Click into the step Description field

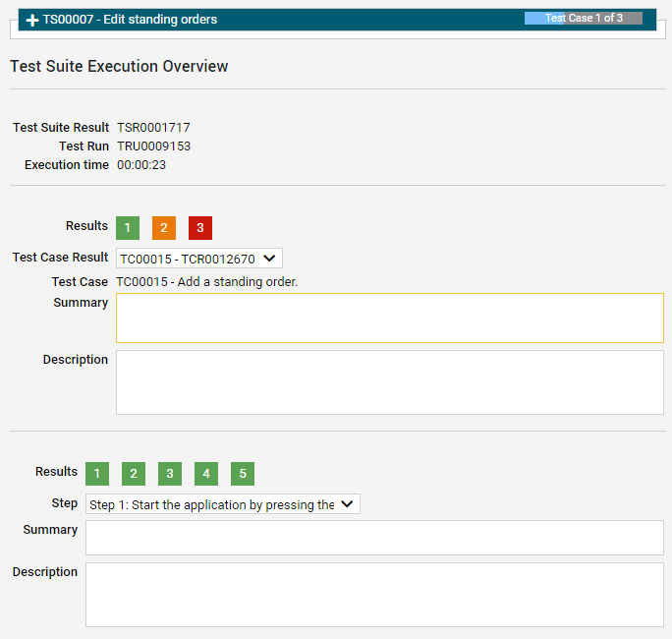coord(374,595)
